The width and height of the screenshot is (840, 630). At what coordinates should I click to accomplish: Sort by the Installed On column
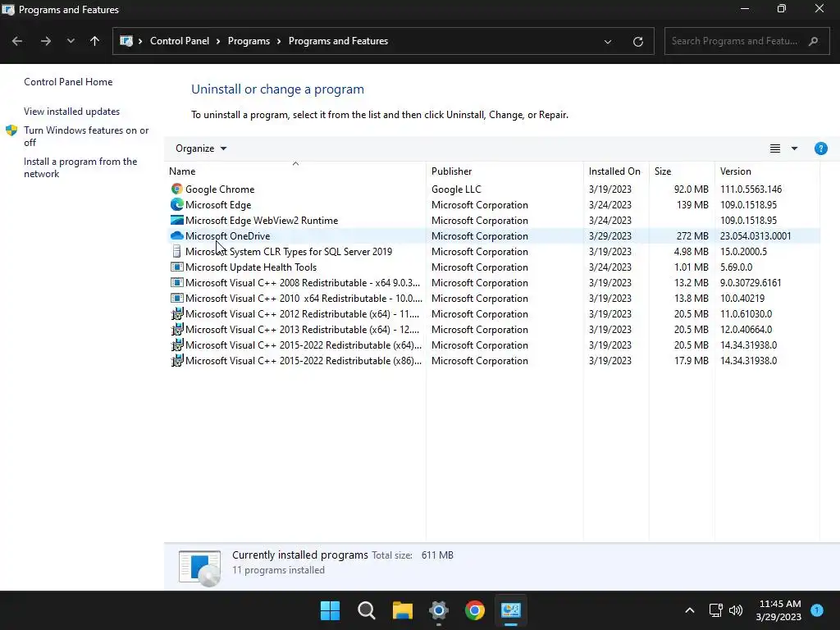[x=616, y=171]
